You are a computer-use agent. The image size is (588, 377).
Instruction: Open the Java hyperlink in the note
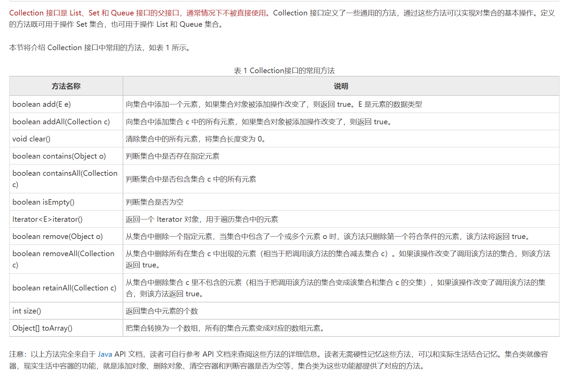pos(105,354)
